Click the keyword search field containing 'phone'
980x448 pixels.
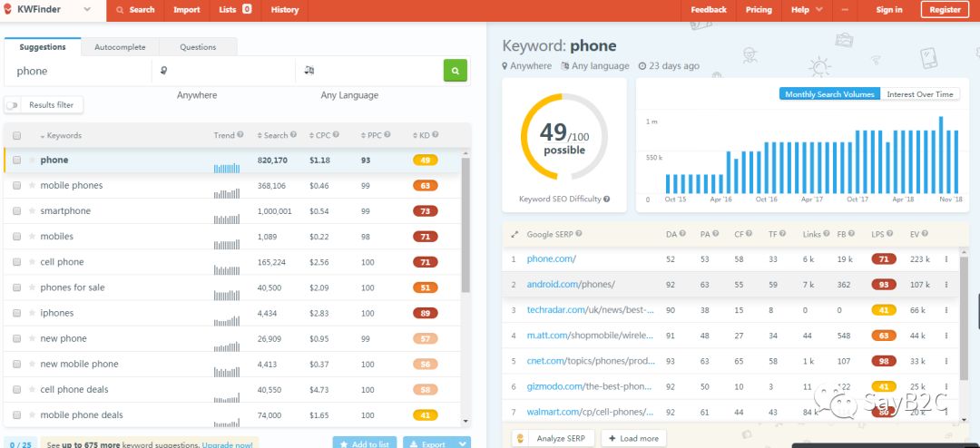click(78, 72)
